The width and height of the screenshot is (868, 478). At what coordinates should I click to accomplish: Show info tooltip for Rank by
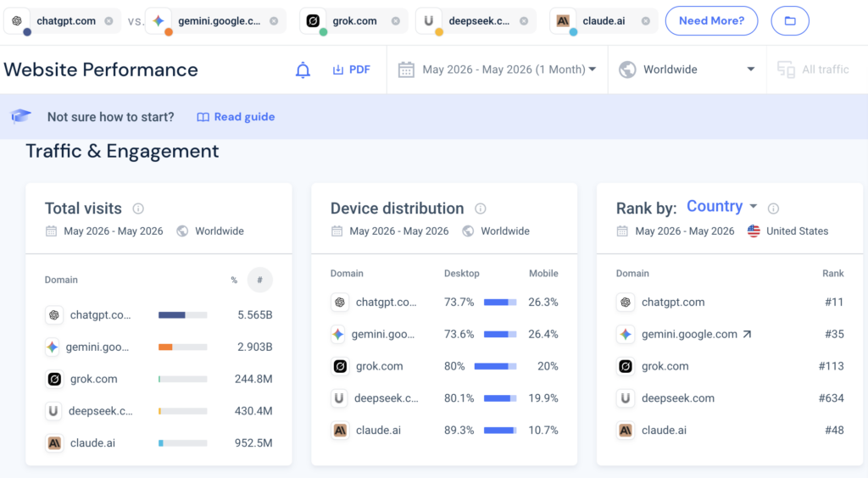(773, 208)
